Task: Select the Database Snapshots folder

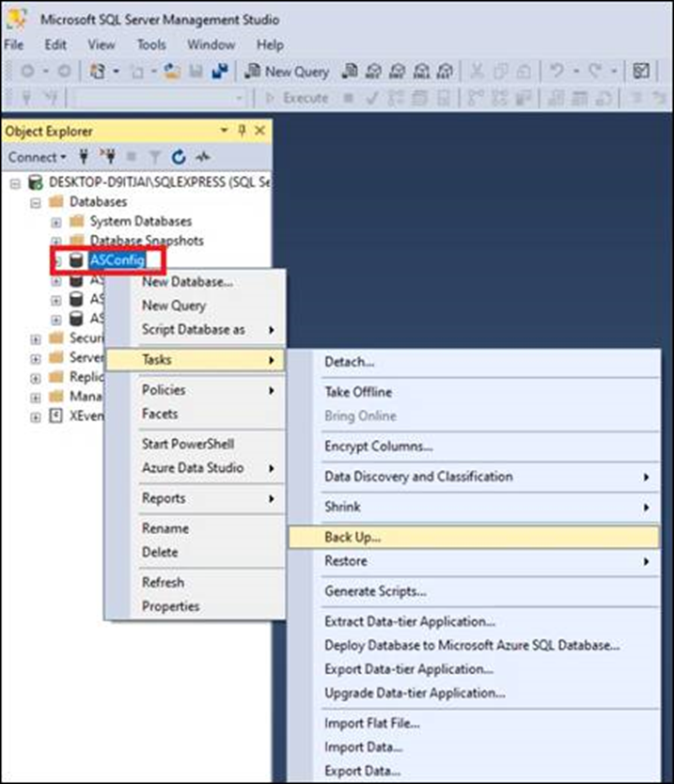Action: pyautogui.click(x=147, y=241)
